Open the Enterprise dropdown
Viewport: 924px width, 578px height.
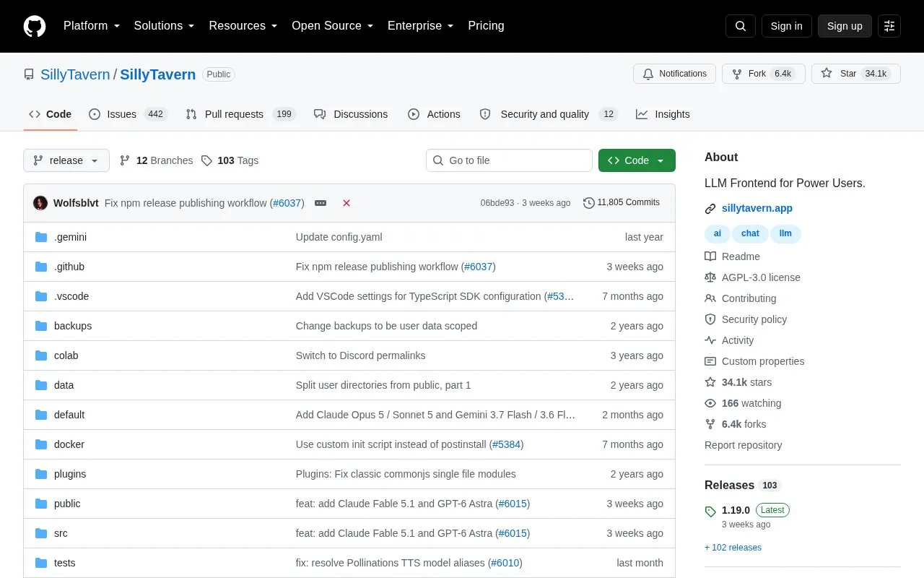click(x=421, y=26)
